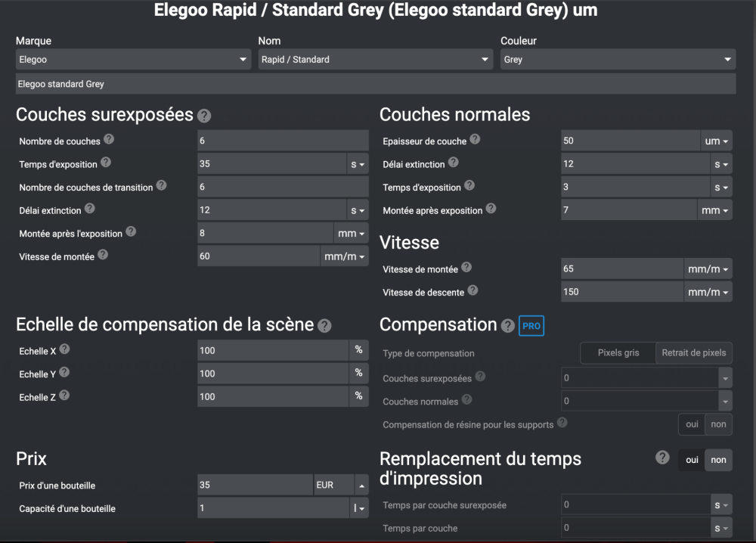This screenshot has width=756, height=543.
Task: Open the Couleur dropdown showing Grey
Action: click(618, 60)
